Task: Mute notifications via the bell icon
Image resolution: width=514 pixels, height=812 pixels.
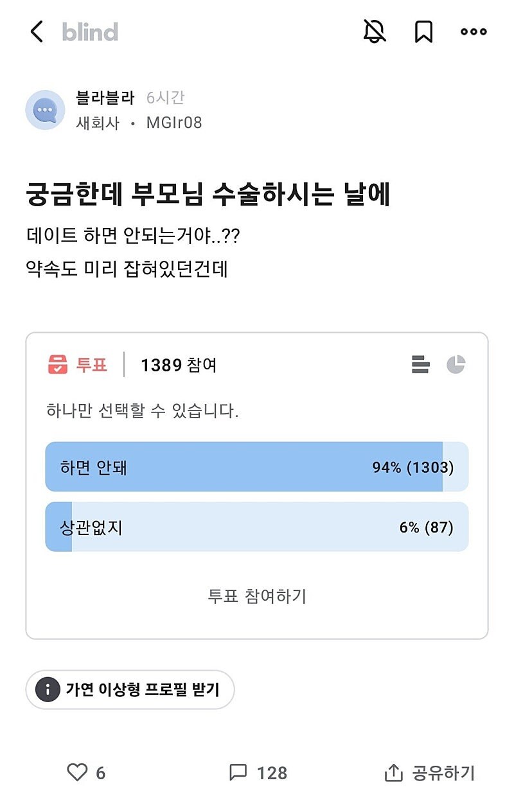Action: [375, 31]
